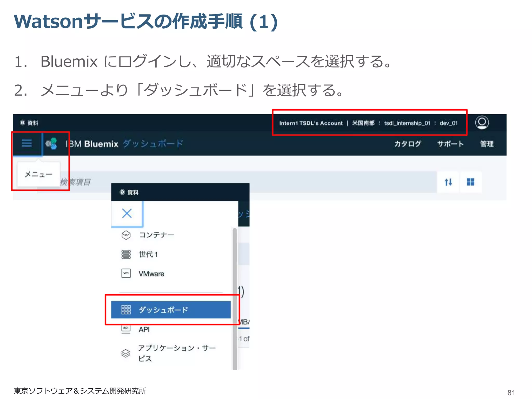Screen dimensions: 532x399
Task: Click the IBM Bluemix title text
Action: 92,144
